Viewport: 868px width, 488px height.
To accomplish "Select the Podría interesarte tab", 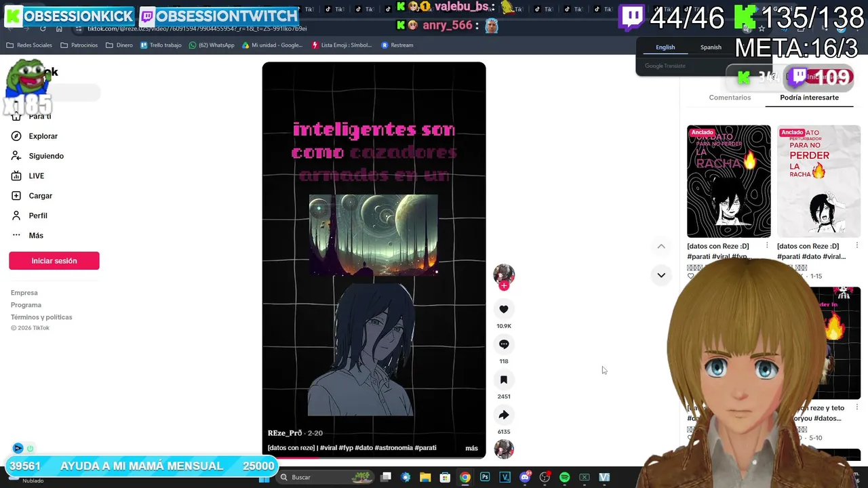I will coord(809,98).
